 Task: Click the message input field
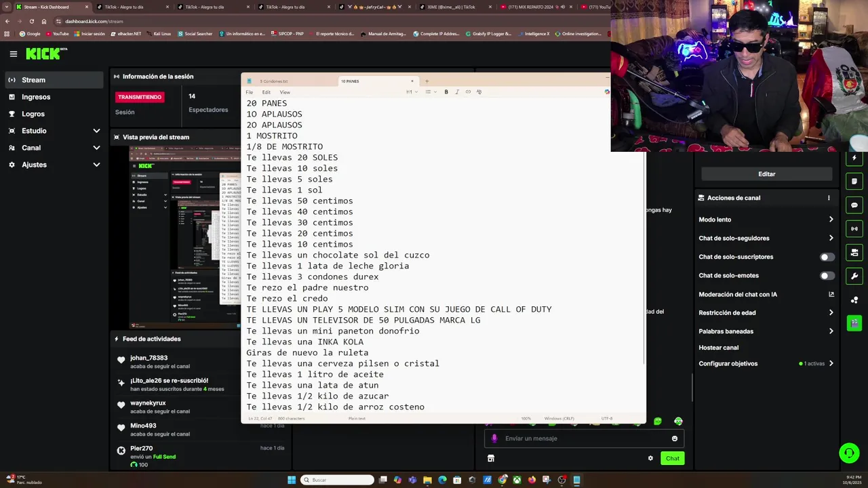pos(584,439)
